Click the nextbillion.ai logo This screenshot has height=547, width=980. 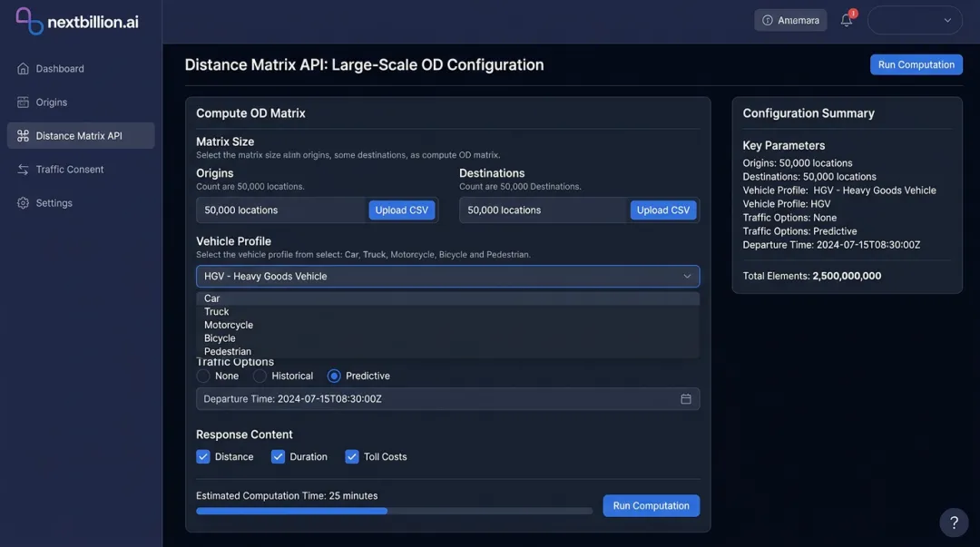coord(77,21)
